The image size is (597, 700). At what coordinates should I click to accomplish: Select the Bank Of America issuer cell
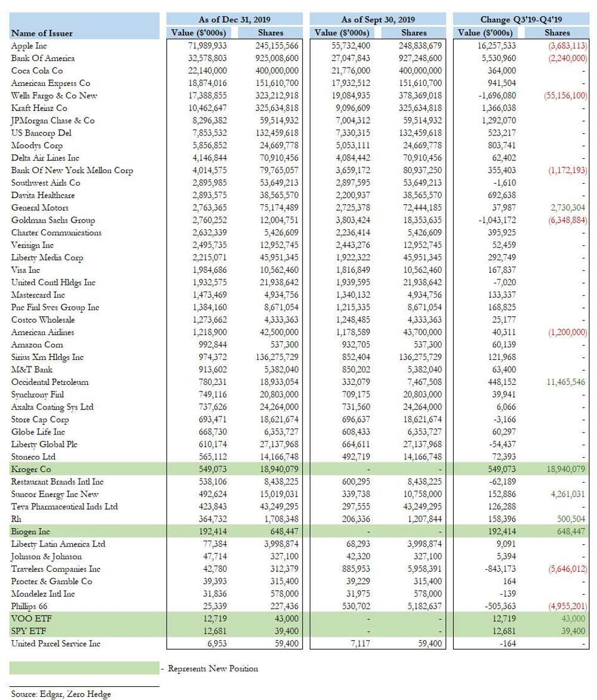coord(43,58)
